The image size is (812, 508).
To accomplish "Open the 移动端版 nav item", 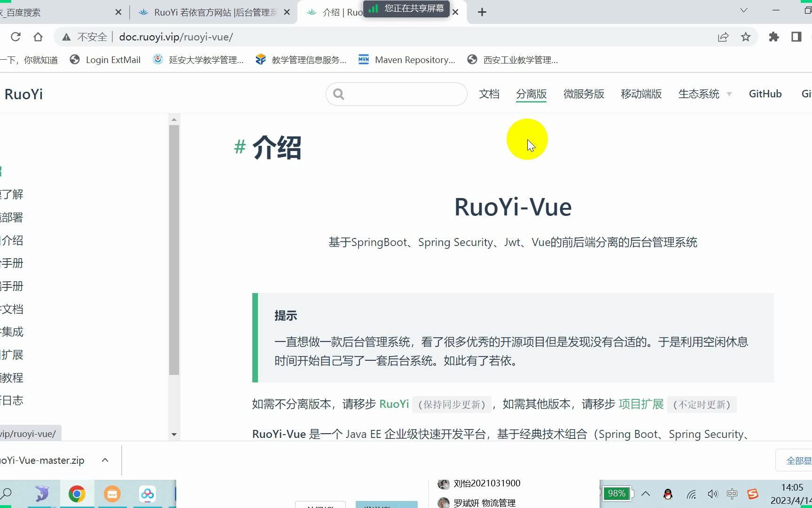I will pos(641,94).
